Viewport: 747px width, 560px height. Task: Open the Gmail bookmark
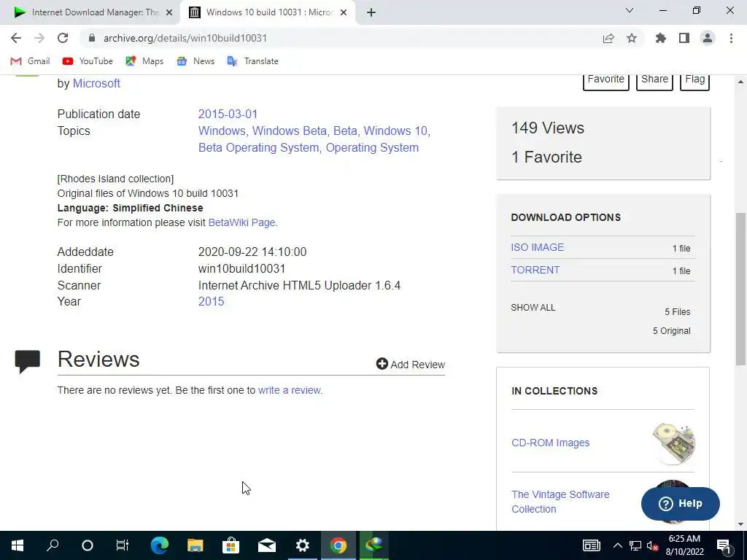pos(30,61)
